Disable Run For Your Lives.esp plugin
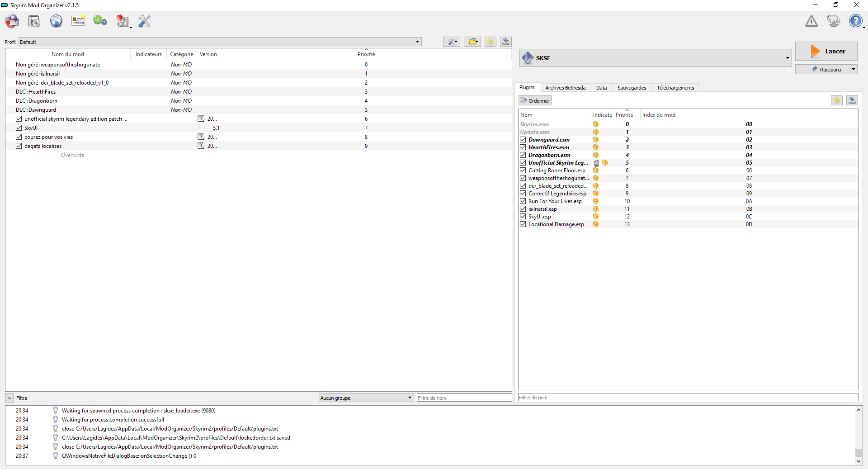This screenshot has width=868, height=469. point(523,201)
